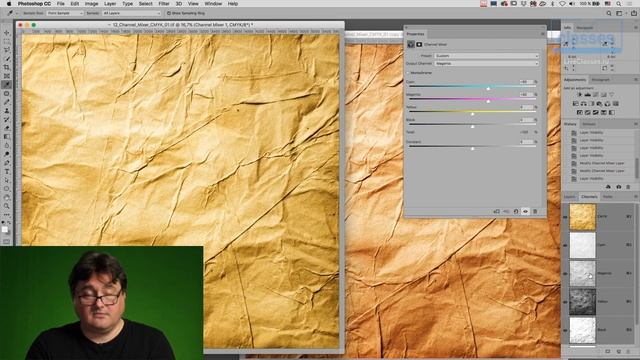Click the Magenta source slider handle
640x360 pixels.
488,101
